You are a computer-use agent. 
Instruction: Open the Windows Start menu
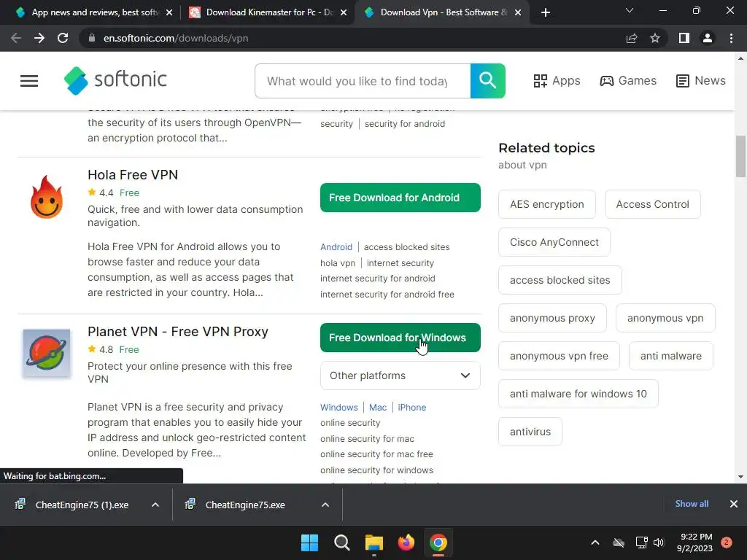(x=309, y=542)
